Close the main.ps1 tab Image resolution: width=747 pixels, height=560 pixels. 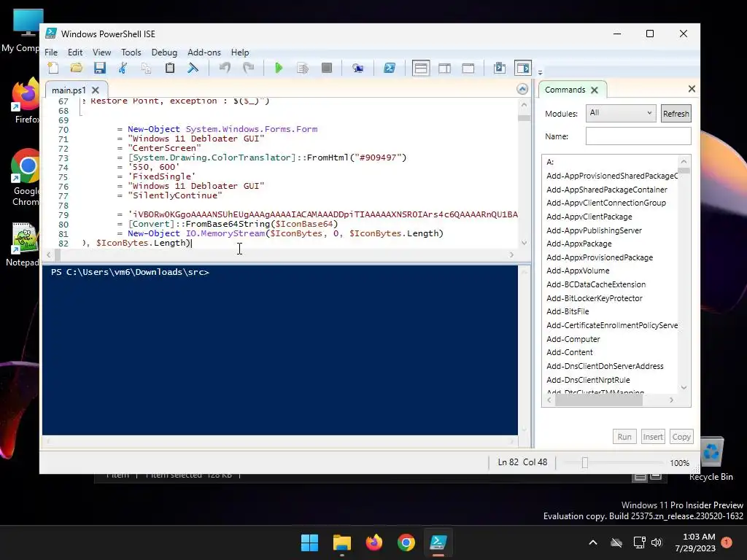pos(96,90)
